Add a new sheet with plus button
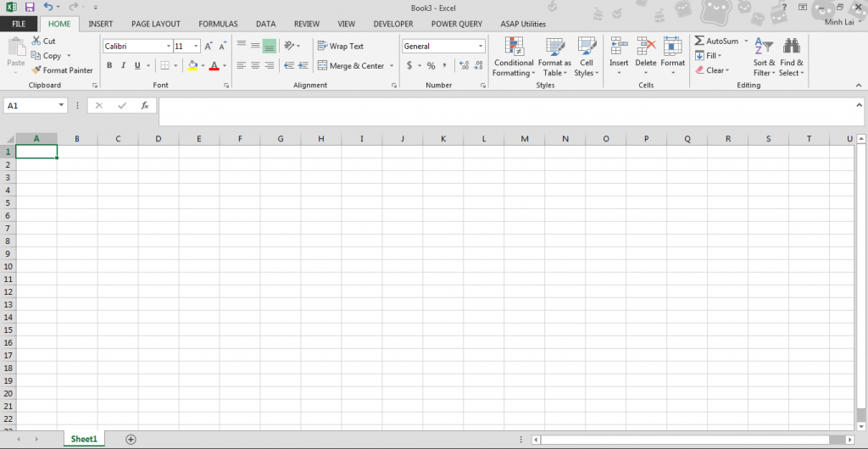Screen dimensions: 868x449 coord(131,439)
